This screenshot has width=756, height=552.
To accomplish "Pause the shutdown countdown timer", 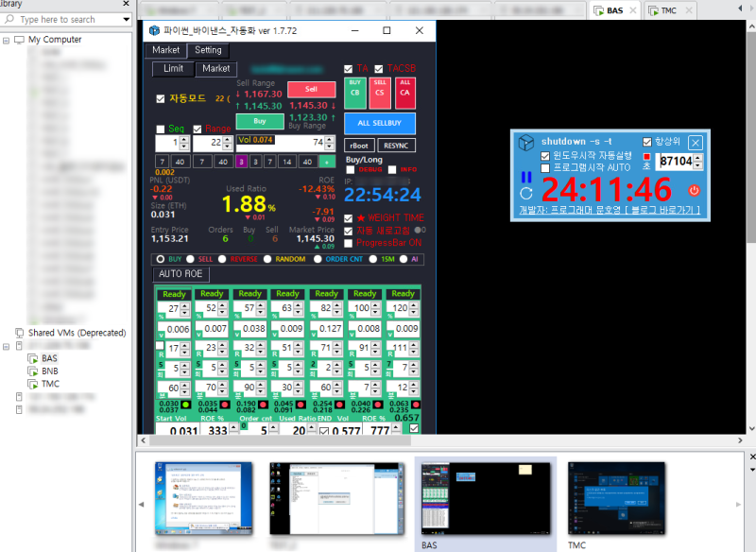I will [x=526, y=178].
